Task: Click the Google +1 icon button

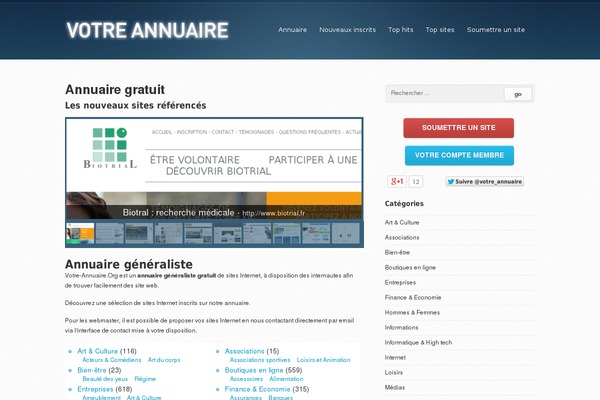Action: (x=397, y=181)
